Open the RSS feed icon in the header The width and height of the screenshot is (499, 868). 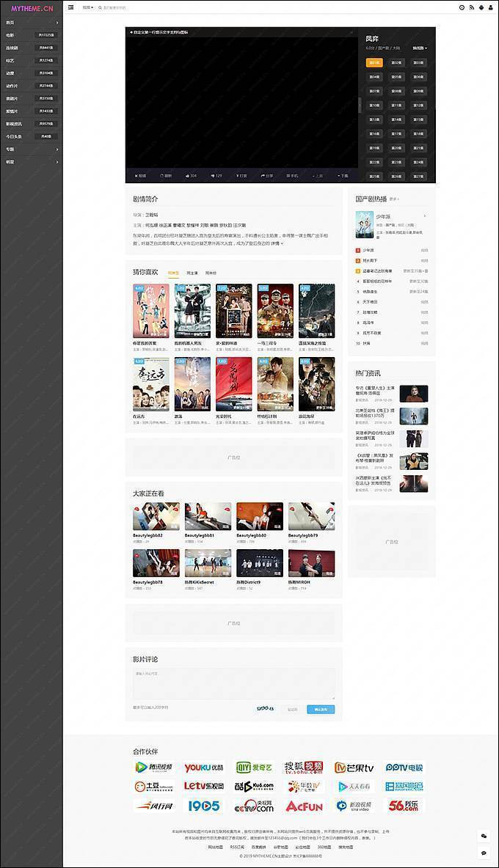tap(471, 8)
